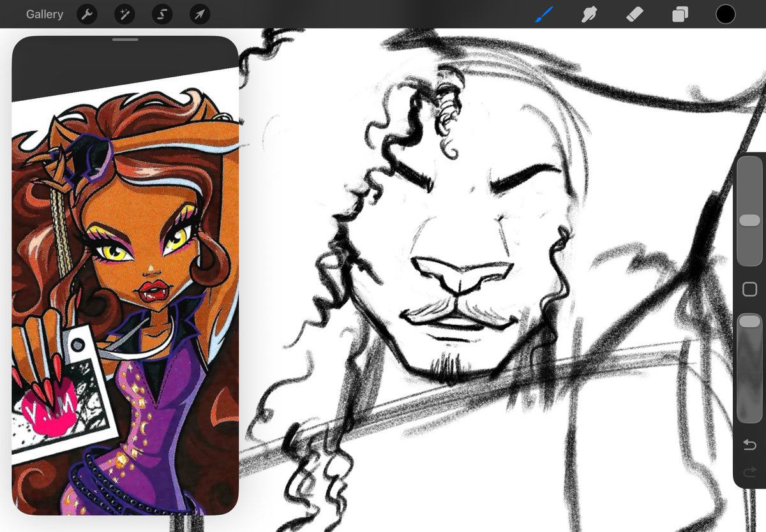Open the Selection tool
The height and width of the screenshot is (532, 766).
[162, 14]
